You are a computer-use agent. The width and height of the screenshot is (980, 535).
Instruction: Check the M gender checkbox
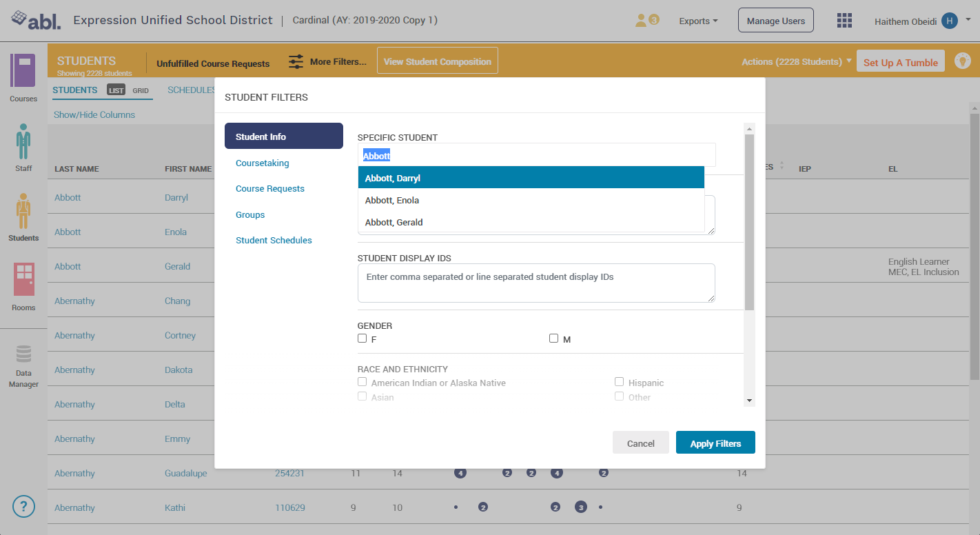[554, 339]
